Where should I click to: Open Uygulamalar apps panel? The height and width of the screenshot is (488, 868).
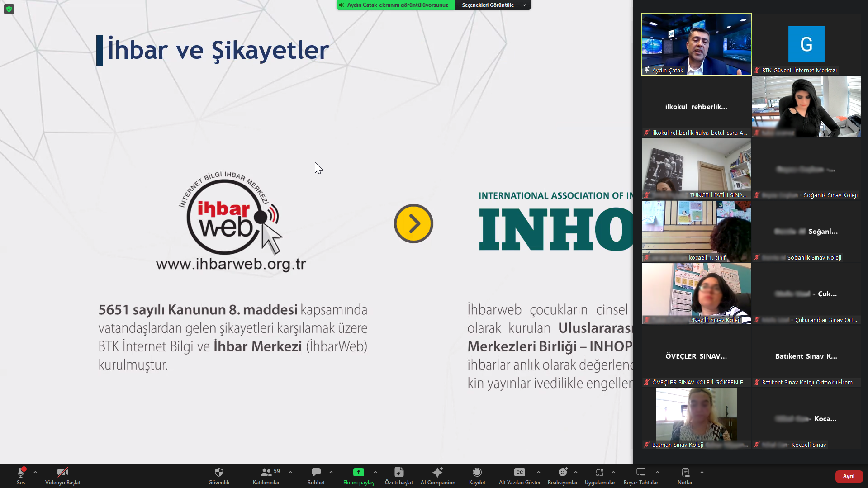click(600, 476)
